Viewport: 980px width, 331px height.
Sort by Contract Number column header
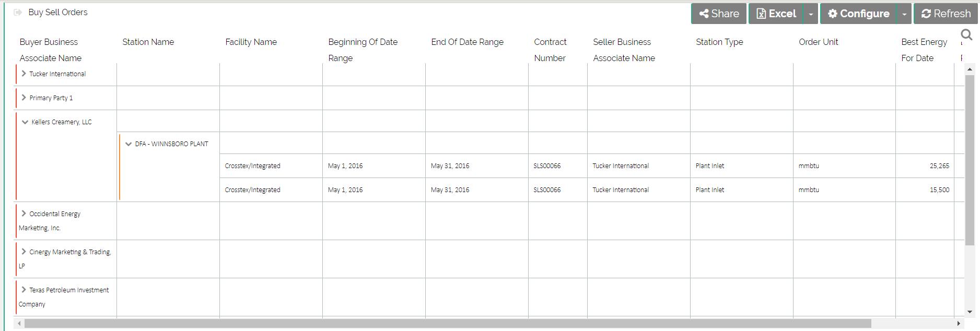coord(550,50)
